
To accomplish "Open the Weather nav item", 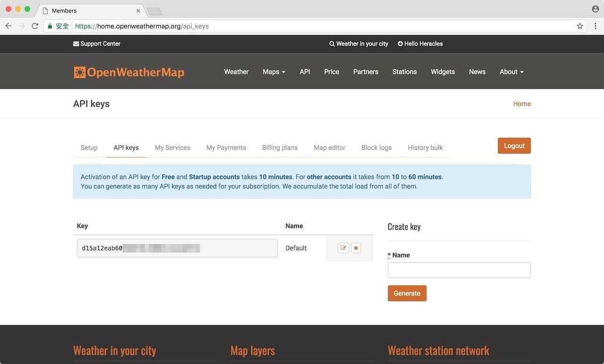I will [x=236, y=72].
